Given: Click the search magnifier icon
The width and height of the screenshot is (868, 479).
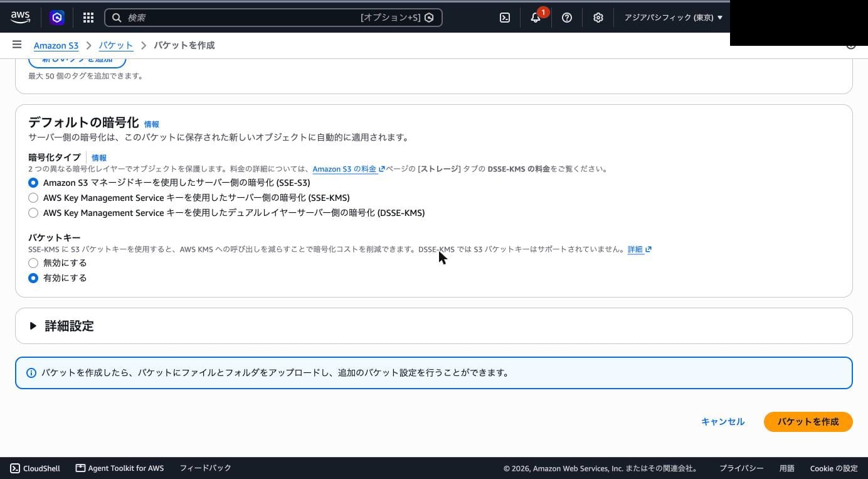Looking at the screenshot, I should (x=117, y=18).
